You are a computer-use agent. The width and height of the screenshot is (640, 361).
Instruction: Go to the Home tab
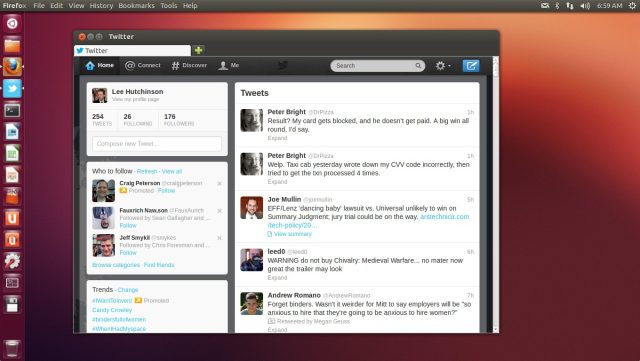100,65
